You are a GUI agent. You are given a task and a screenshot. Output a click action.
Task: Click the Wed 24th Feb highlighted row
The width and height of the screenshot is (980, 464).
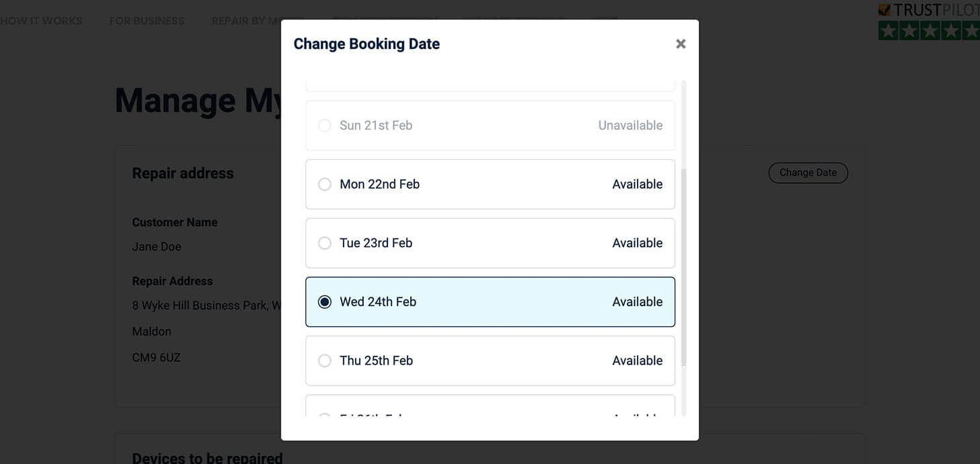tap(490, 302)
